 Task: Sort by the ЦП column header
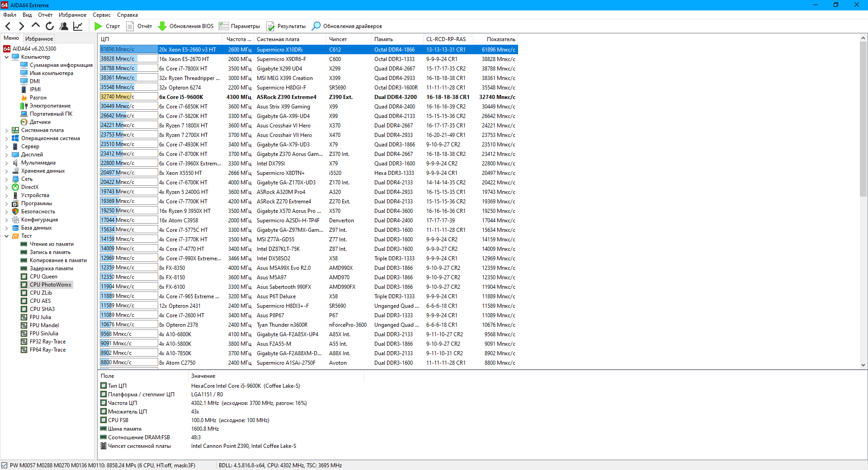click(x=160, y=39)
